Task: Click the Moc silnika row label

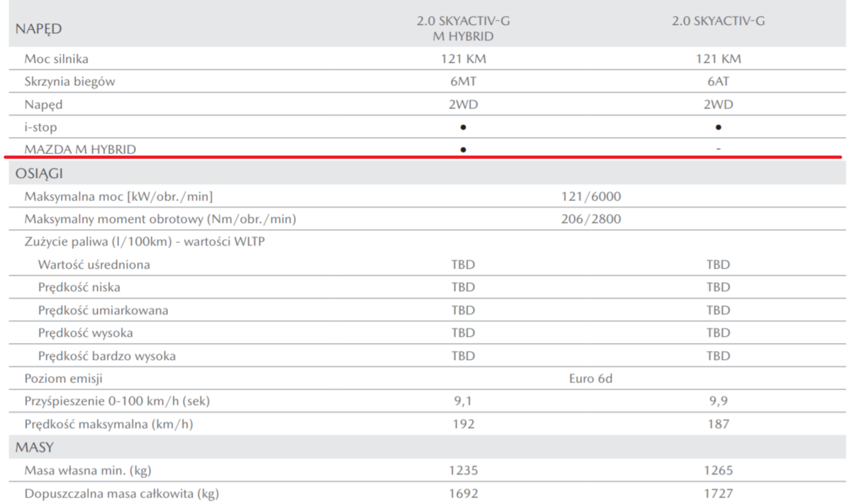Action: (x=57, y=60)
